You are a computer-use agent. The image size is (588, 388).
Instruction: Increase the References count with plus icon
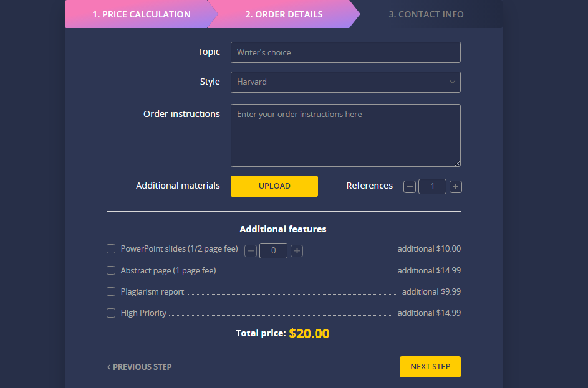[x=456, y=186]
